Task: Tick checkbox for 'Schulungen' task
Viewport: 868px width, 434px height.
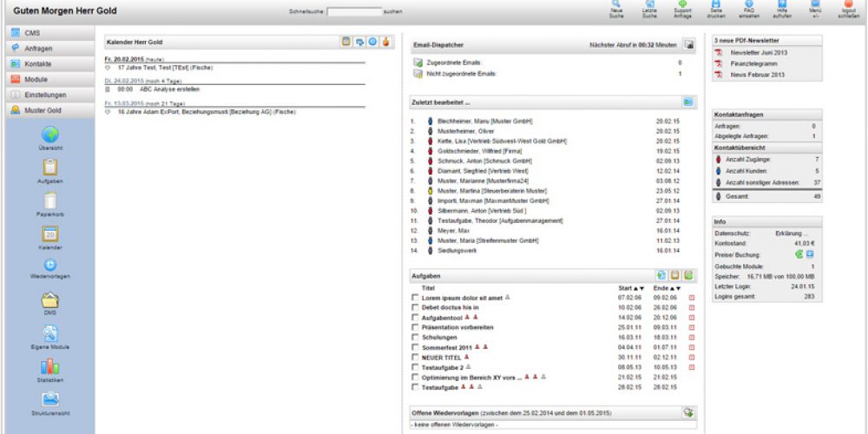Action: tap(415, 337)
